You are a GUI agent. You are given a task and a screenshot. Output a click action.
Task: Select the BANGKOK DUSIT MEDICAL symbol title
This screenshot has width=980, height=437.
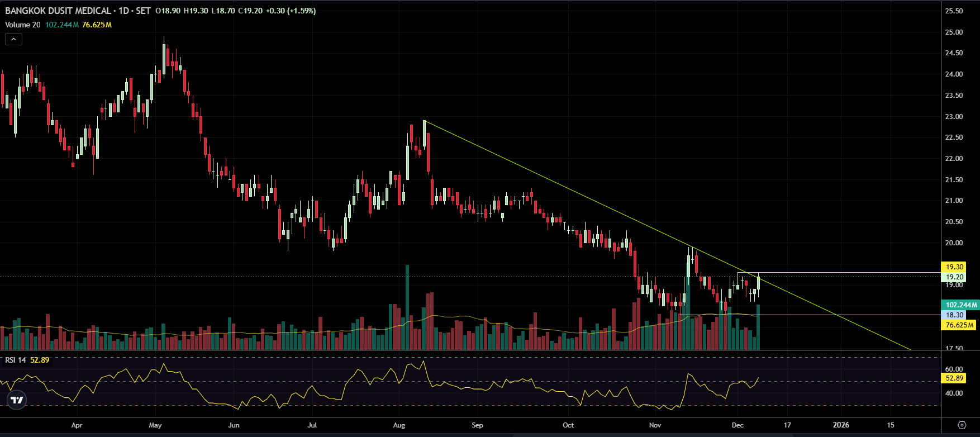(58, 11)
